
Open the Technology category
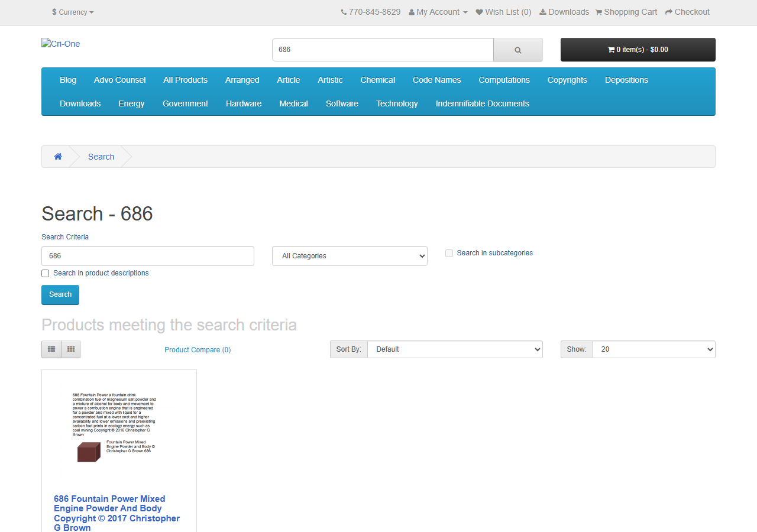pos(397,103)
